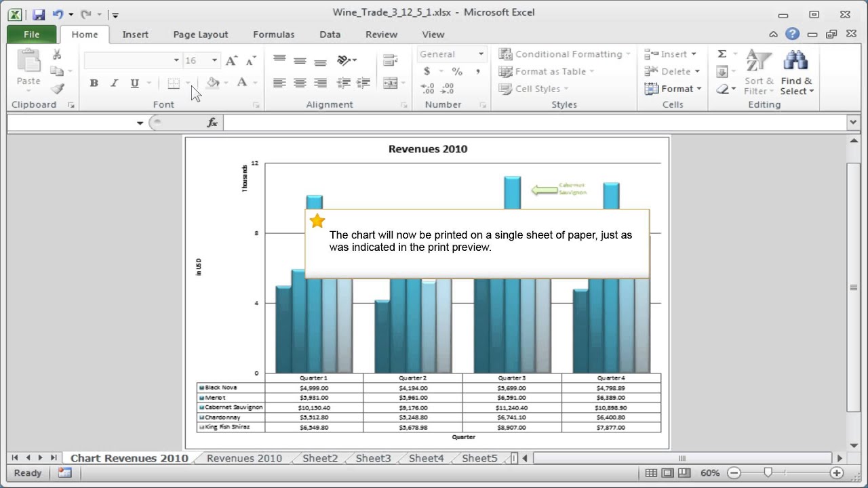The width and height of the screenshot is (868, 488).
Task: Toggle Top Align vertical alignment
Action: pyautogui.click(x=279, y=60)
